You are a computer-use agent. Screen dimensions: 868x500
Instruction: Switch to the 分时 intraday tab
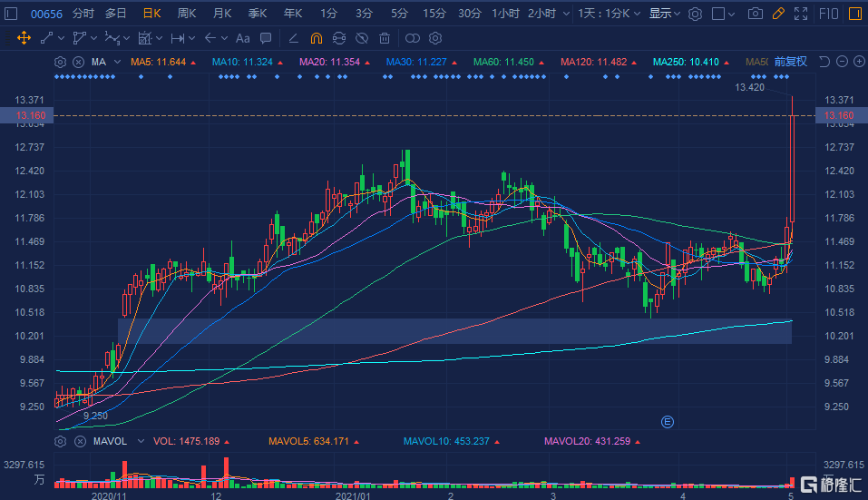click(82, 14)
